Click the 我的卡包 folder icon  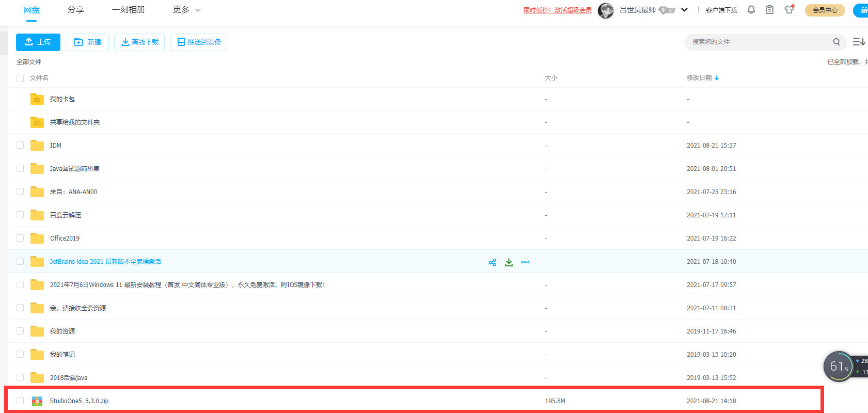(x=37, y=99)
